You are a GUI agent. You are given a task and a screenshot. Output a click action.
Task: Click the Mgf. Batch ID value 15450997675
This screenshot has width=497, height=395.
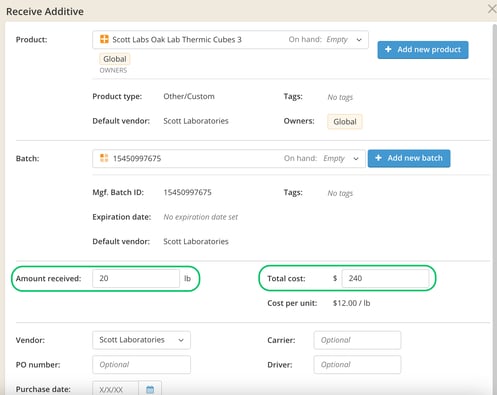187,192
